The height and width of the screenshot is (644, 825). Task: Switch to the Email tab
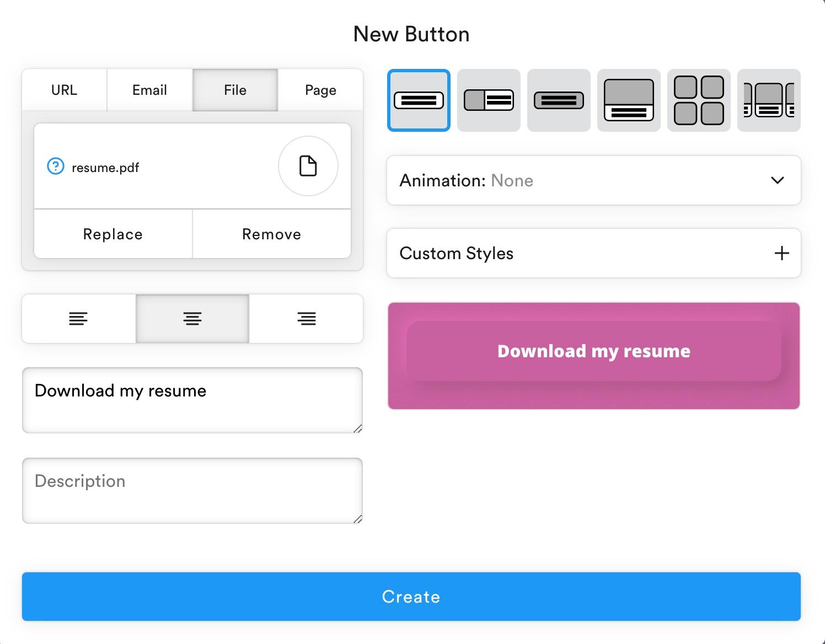click(149, 90)
